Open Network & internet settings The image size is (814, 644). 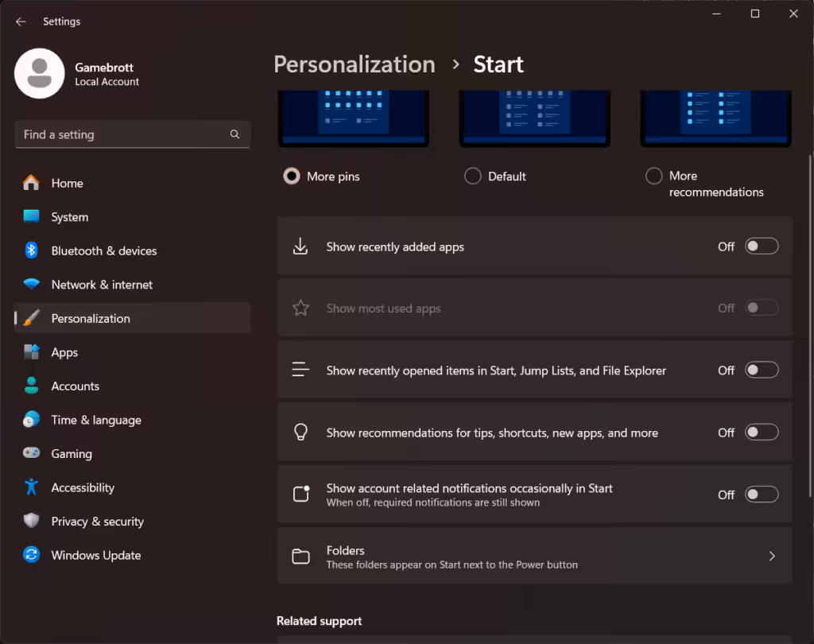pyautogui.click(x=133, y=284)
